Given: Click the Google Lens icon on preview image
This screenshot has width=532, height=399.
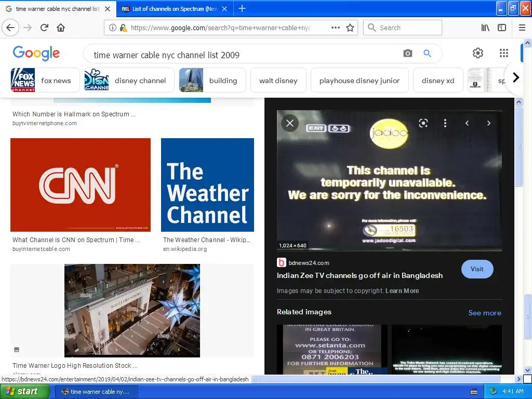Looking at the screenshot, I should (423, 123).
